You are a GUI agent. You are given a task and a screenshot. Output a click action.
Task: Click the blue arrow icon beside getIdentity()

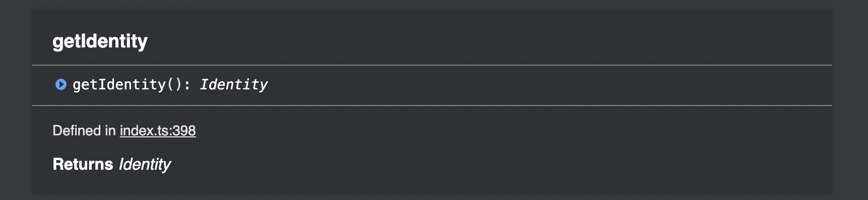61,84
